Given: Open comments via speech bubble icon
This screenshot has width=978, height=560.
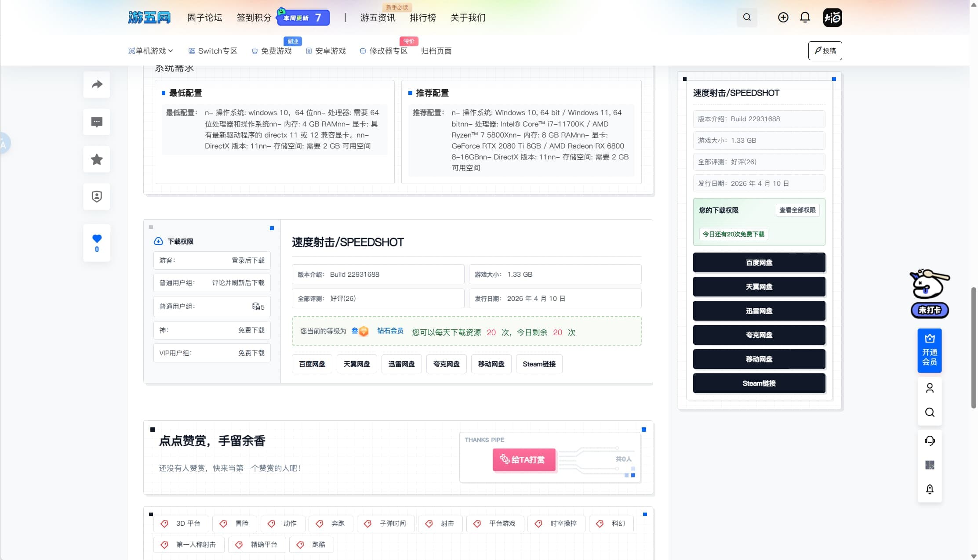Looking at the screenshot, I should (97, 122).
